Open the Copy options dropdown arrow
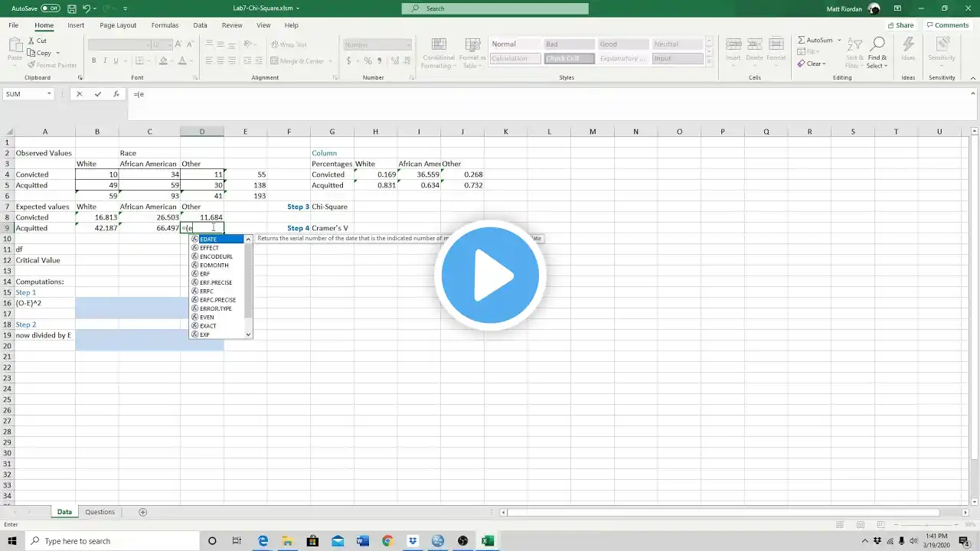Viewport: 980px width, 551px height. (57, 53)
